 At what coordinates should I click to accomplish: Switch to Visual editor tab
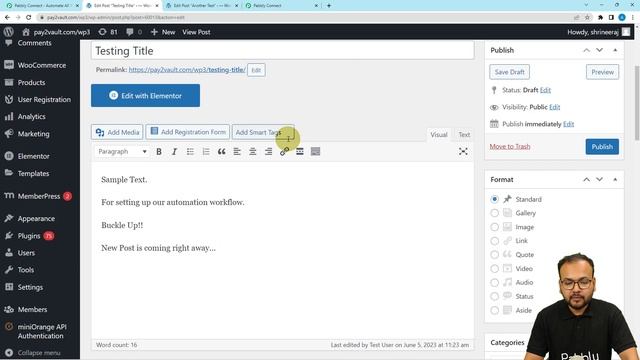click(x=439, y=134)
